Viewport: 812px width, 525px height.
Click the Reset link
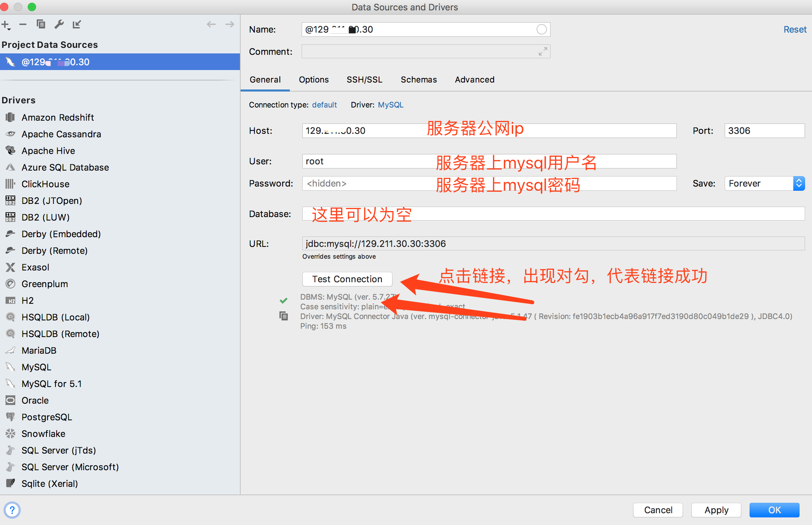pyautogui.click(x=795, y=29)
